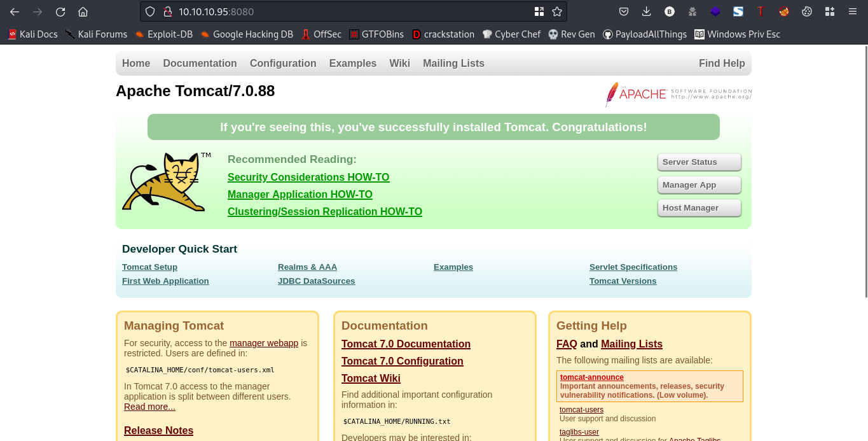Show the insecure-connection lock icon info

[x=168, y=11]
